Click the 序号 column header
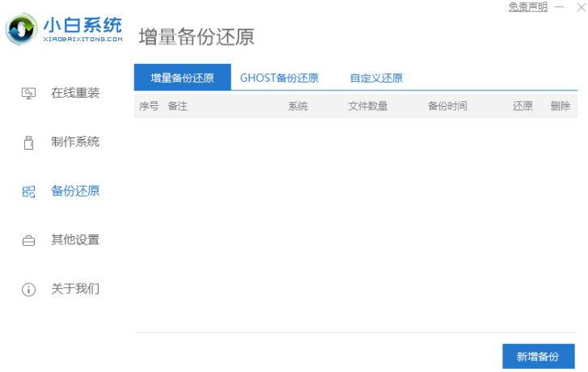 click(149, 106)
